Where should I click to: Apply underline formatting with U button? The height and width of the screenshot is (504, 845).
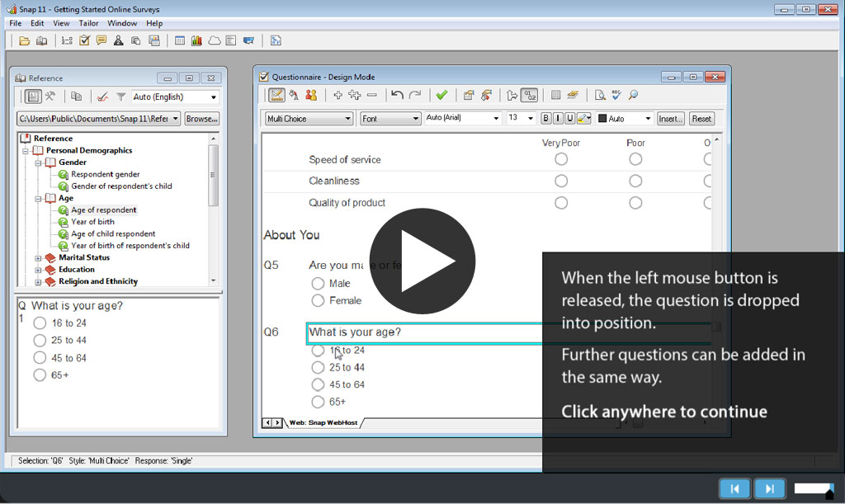[x=569, y=119]
